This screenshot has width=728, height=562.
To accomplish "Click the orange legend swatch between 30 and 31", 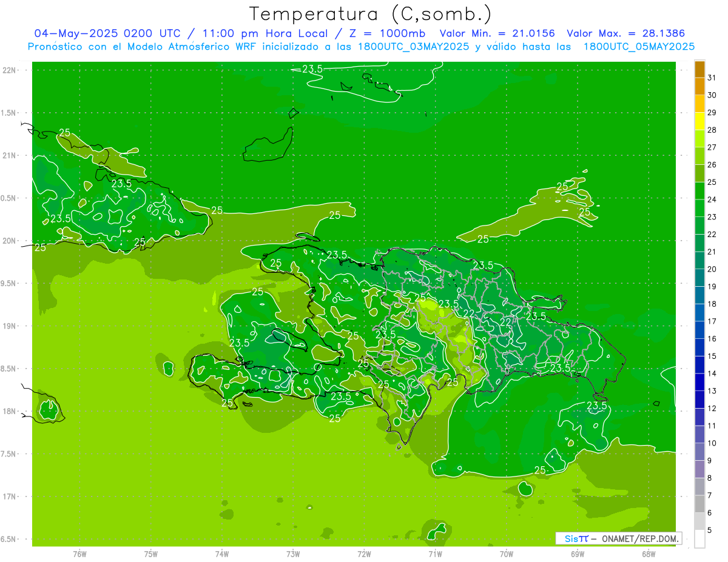I will click(x=699, y=86).
